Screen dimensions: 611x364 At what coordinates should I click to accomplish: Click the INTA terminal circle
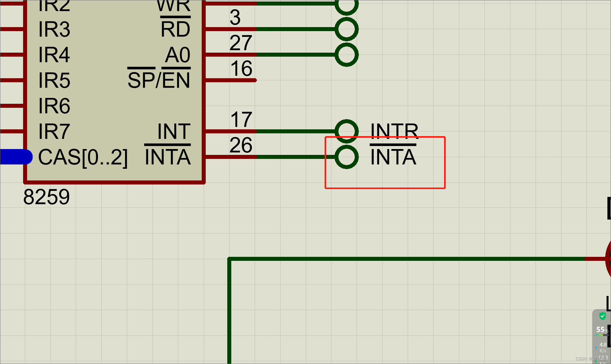[x=346, y=157]
